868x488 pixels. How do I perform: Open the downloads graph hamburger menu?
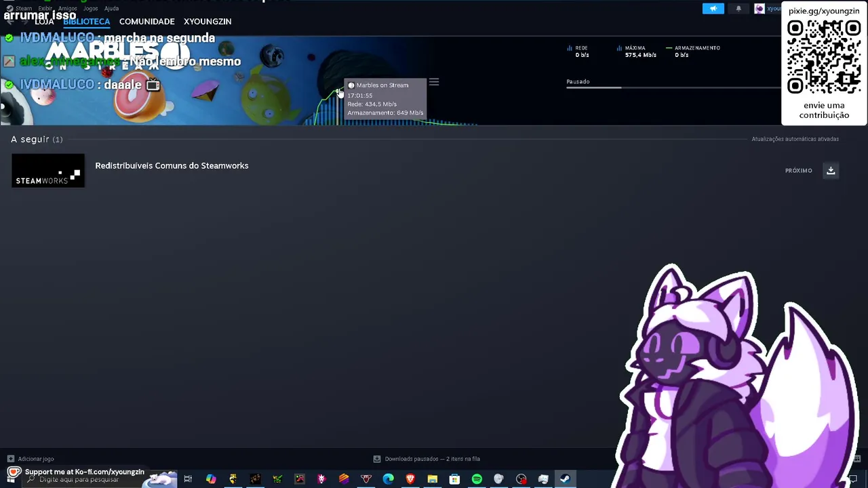click(434, 82)
